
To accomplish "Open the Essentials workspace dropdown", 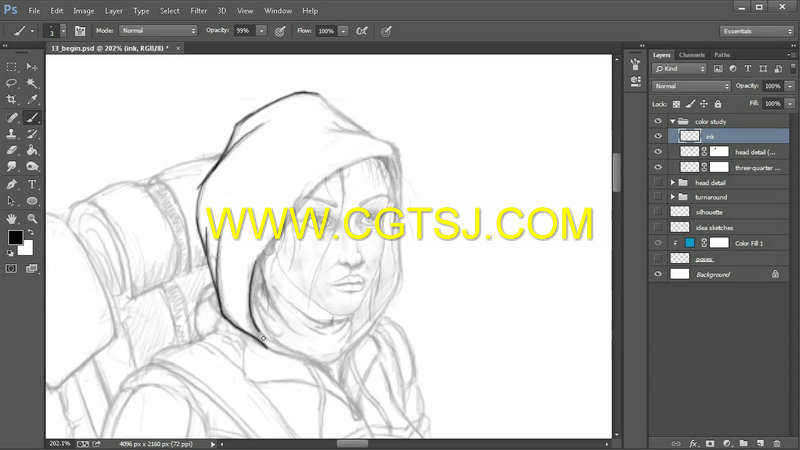I will pos(757,31).
